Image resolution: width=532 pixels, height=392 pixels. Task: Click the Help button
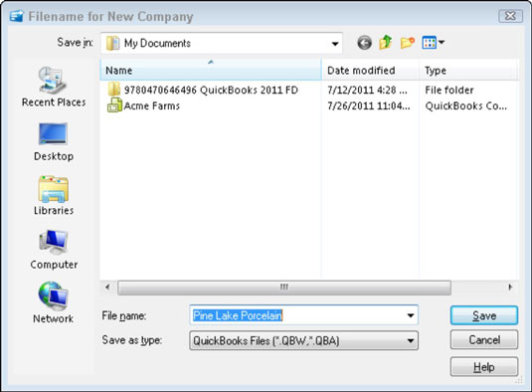484,367
